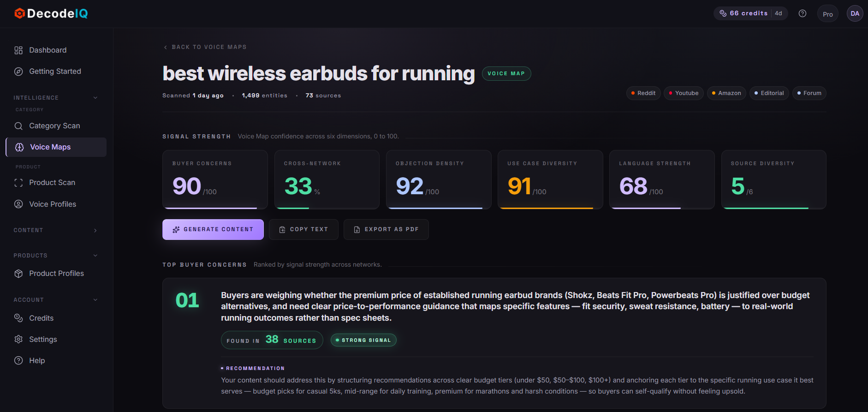This screenshot has width=868, height=412.
Task: Open the DA user avatar
Action: 855,13
